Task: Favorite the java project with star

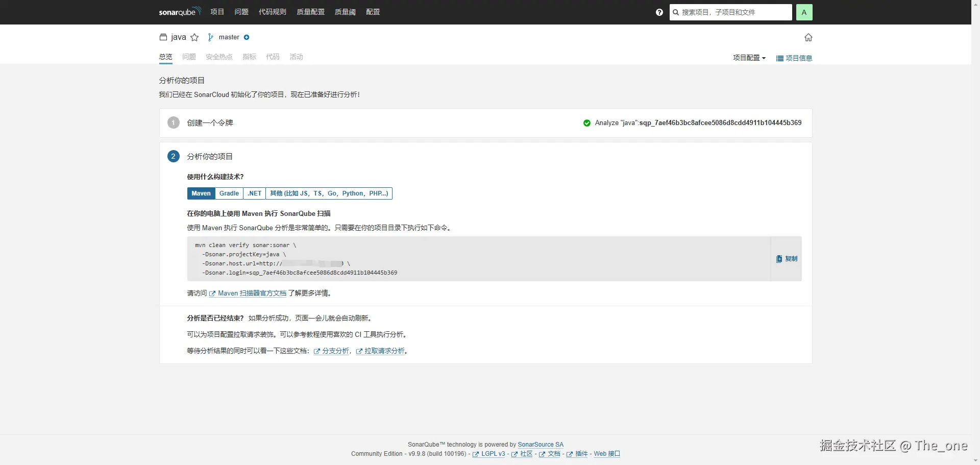Action: pos(194,37)
